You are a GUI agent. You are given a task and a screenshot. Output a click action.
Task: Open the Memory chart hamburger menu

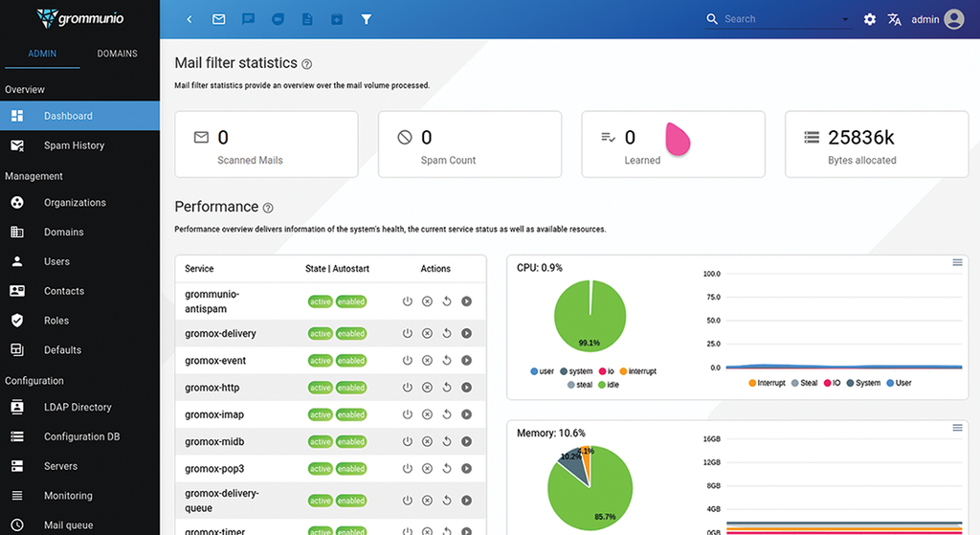(957, 428)
